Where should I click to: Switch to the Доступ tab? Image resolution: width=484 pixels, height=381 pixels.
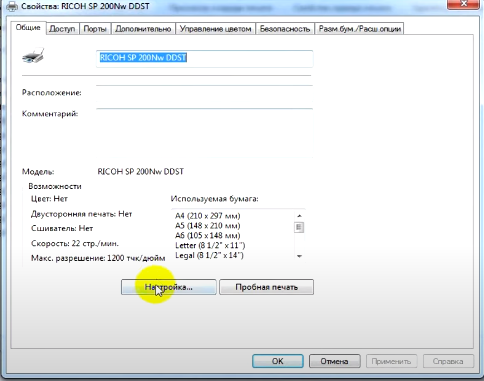62,29
